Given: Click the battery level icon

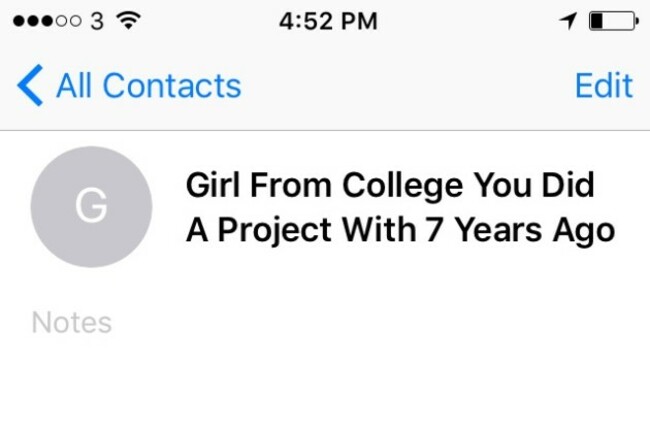Looking at the screenshot, I should (x=614, y=21).
